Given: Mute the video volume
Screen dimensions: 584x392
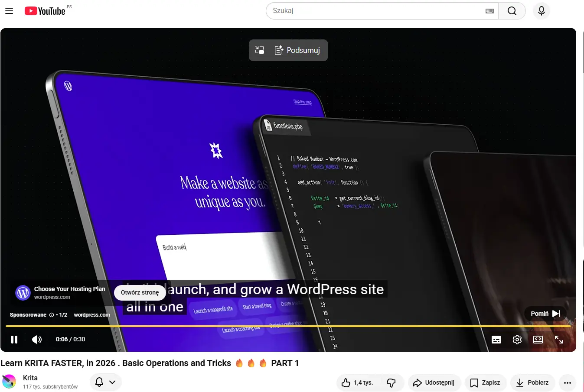Looking at the screenshot, I should (37, 340).
